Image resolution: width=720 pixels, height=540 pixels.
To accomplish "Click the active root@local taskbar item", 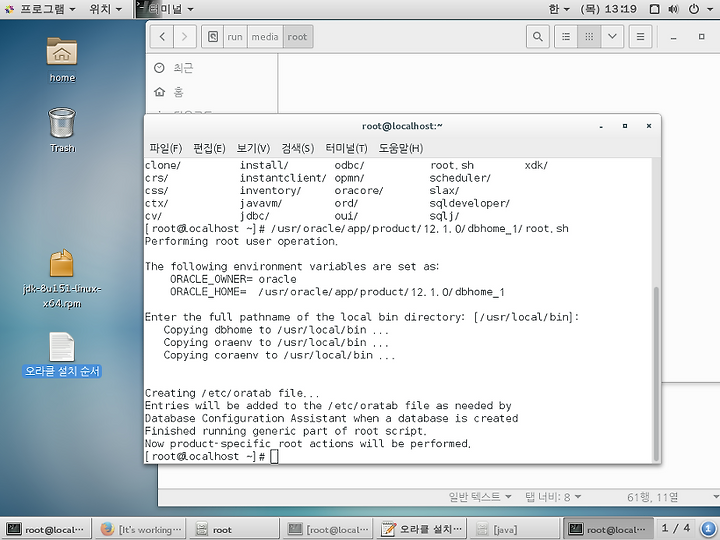I will pyautogui.click(x=608, y=529).
